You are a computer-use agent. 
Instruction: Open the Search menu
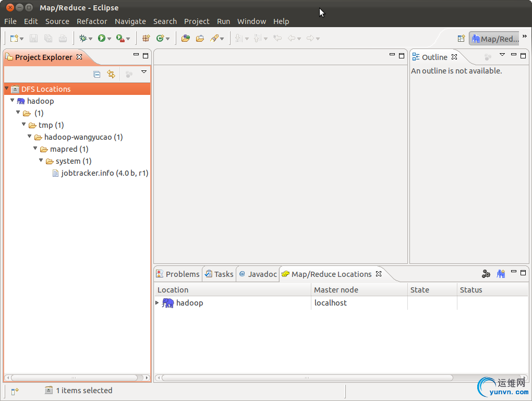point(165,21)
